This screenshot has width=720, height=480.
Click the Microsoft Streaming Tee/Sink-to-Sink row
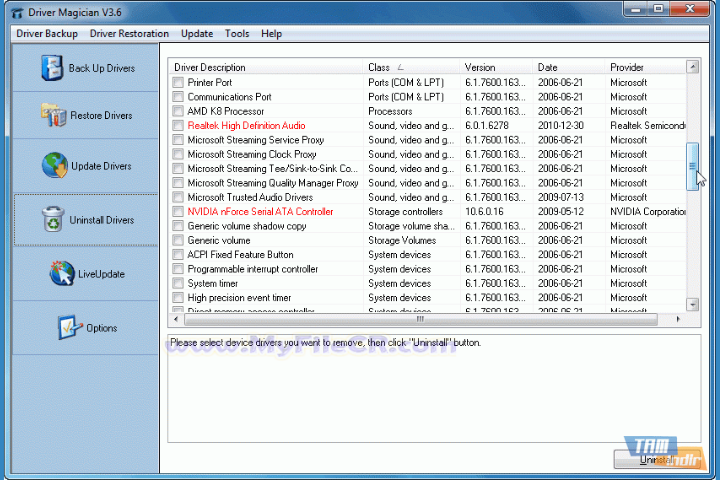(428, 169)
